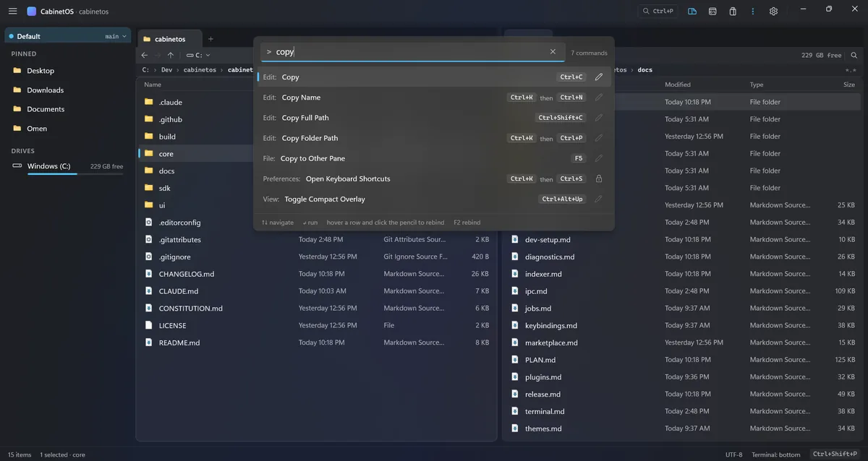This screenshot has height=461, width=868.
Task: Click the search icon beside 229 GB free
Action: point(854,55)
